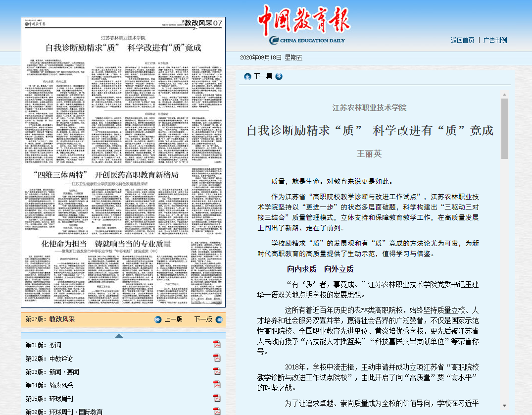Go to 返回首页 link
This screenshot has width=532, height=415.
462,40
